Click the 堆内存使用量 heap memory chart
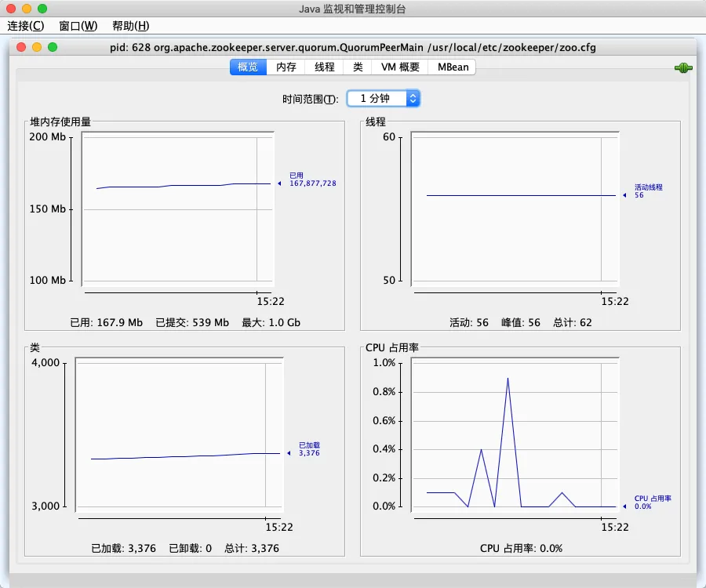The height and width of the screenshot is (588, 706). pyautogui.click(x=178, y=209)
